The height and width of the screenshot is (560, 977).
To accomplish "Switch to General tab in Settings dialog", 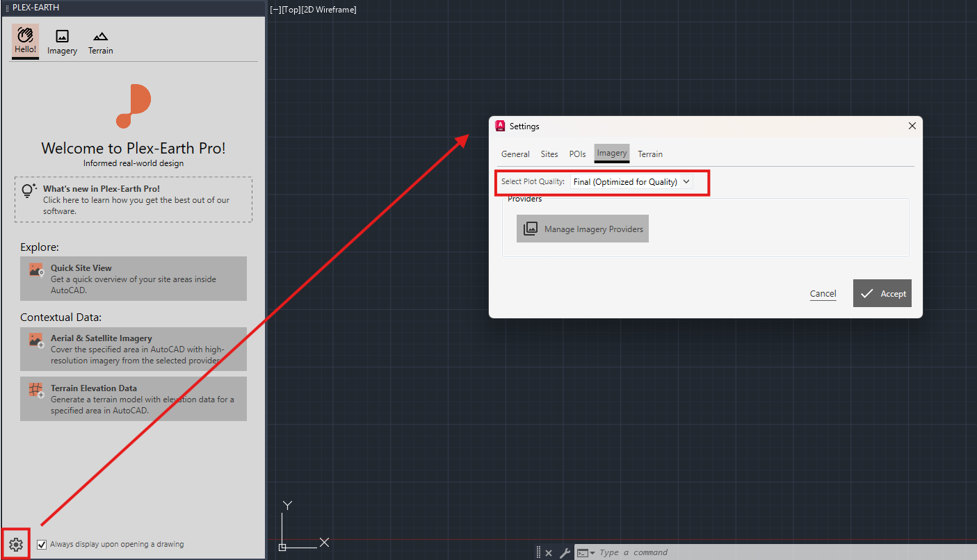I will (x=515, y=154).
